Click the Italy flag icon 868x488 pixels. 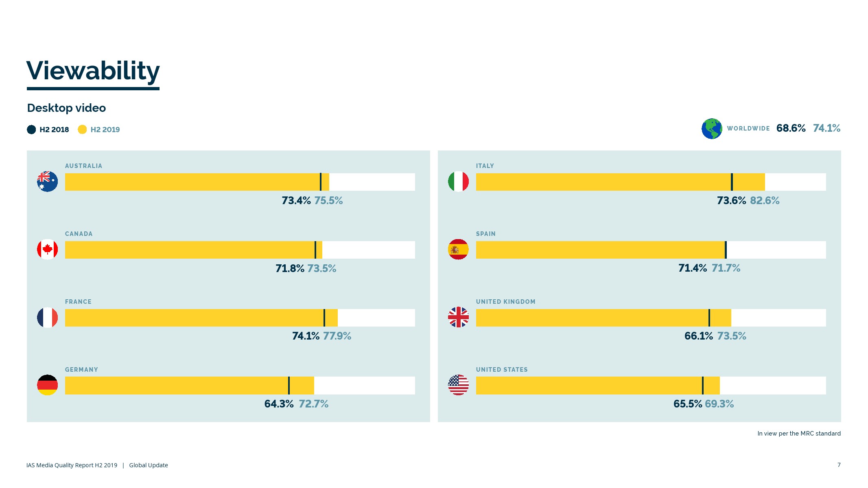click(458, 181)
